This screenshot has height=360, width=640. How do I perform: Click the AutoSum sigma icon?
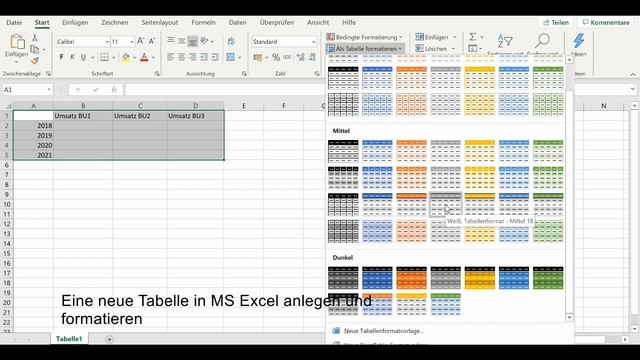coord(473,37)
